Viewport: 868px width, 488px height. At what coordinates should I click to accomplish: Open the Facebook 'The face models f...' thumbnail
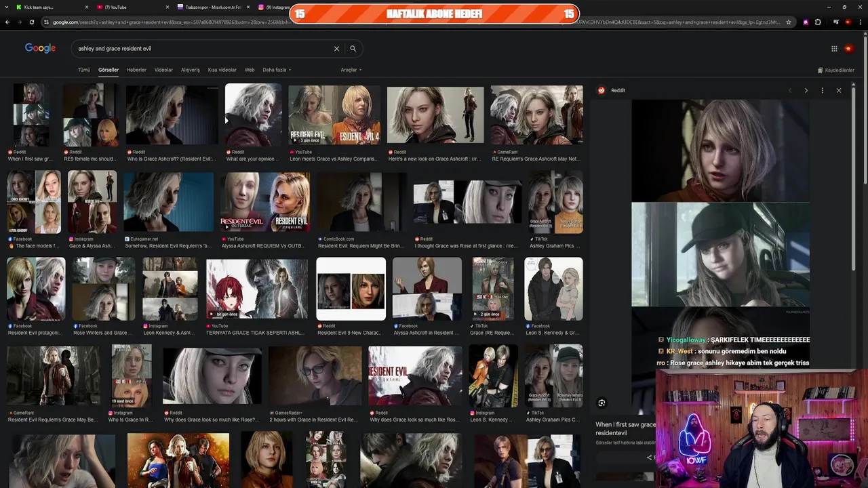click(34, 202)
